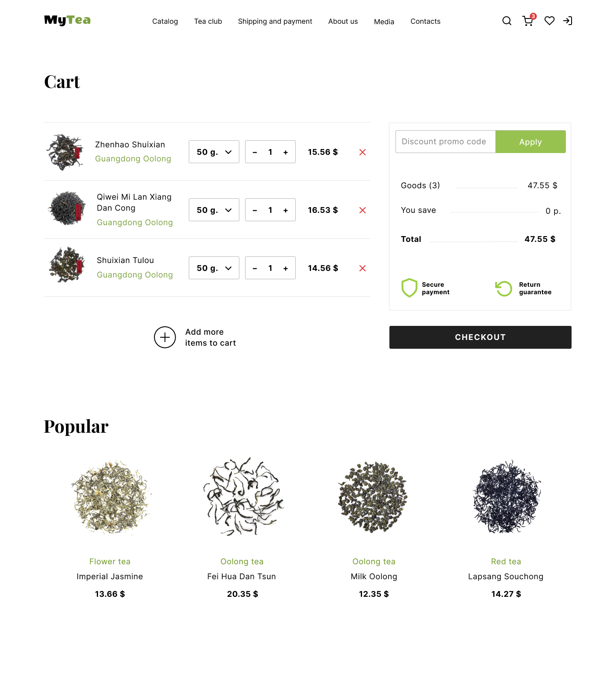The width and height of the screenshot is (616, 683).
Task: Click the Apply promo code button
Action: coord(531,142)
